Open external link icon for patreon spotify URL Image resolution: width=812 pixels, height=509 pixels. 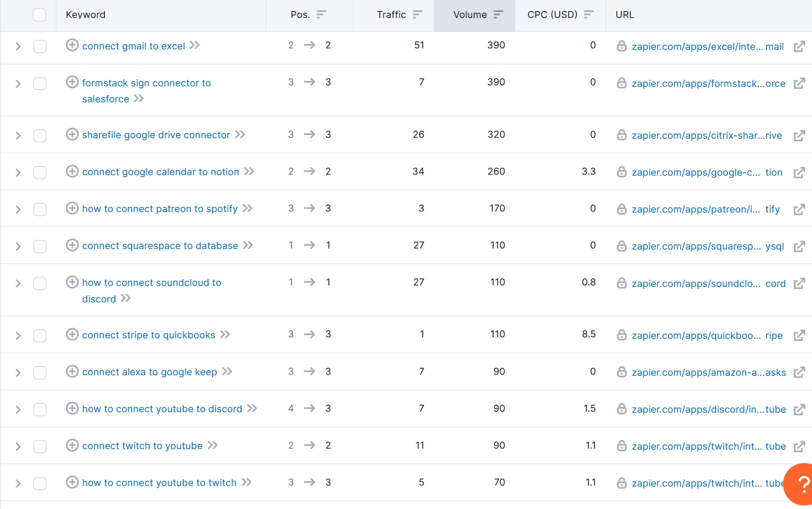(799, 209)
